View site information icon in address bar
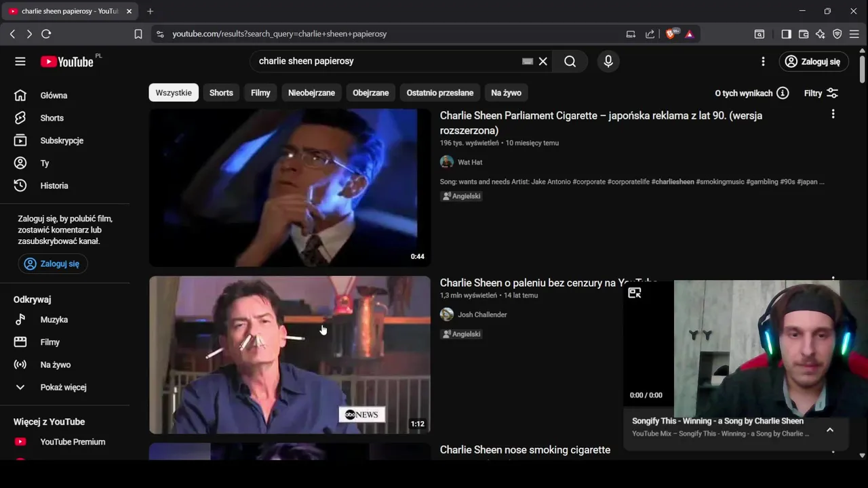Image resolution: width=868 pixels, height=488 pixels. click(x=159, y=34)
